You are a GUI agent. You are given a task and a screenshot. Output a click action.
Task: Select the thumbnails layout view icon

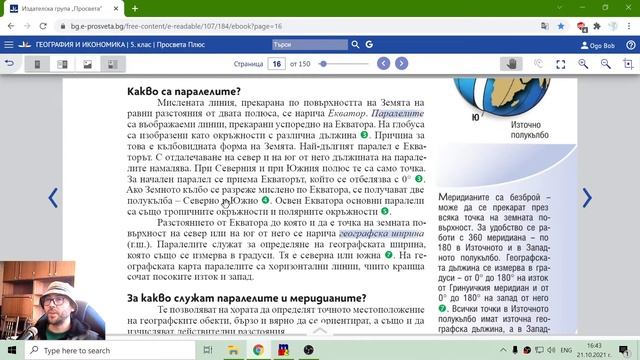113,64
